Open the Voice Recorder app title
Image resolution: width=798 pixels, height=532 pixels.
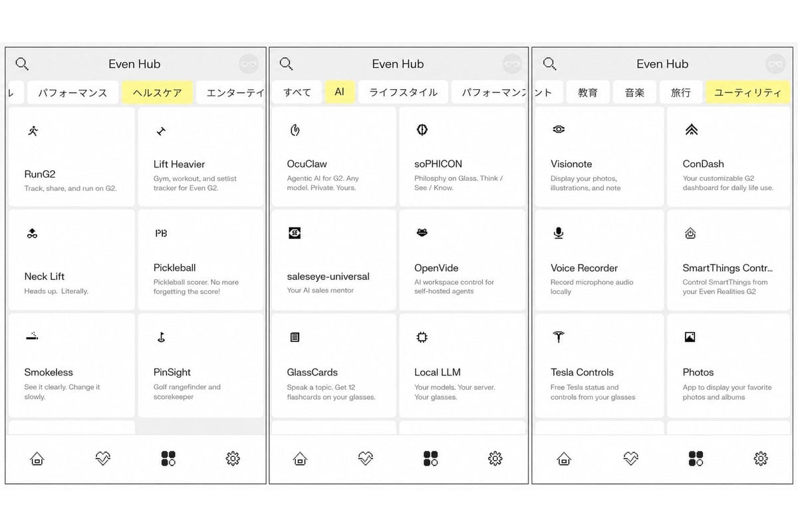(x=585, y=268)
